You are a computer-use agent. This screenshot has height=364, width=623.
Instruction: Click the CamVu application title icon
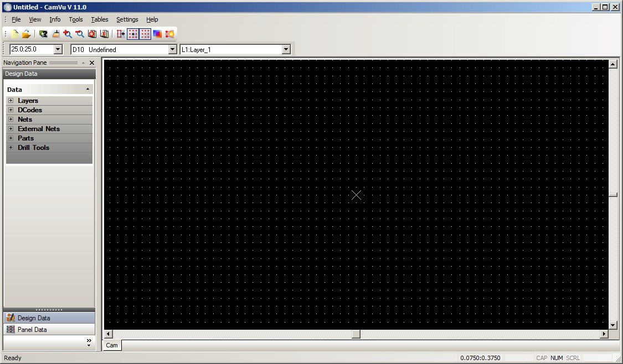(x=7, y=7)
